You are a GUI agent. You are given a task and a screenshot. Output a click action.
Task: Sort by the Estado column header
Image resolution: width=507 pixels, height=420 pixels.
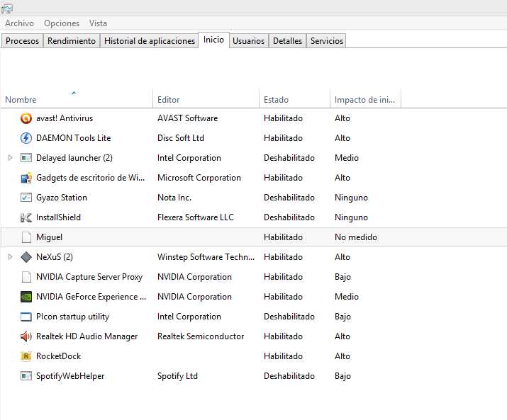(294, 99)
